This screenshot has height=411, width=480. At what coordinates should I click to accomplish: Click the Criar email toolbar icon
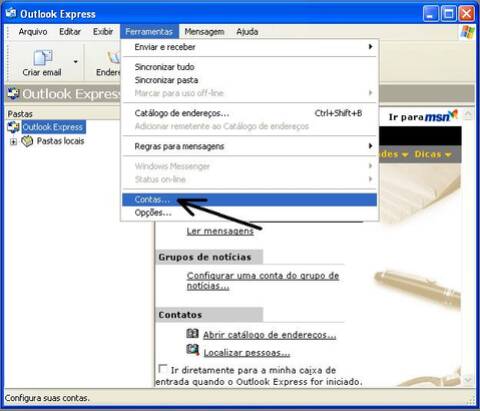pos(42,58)
